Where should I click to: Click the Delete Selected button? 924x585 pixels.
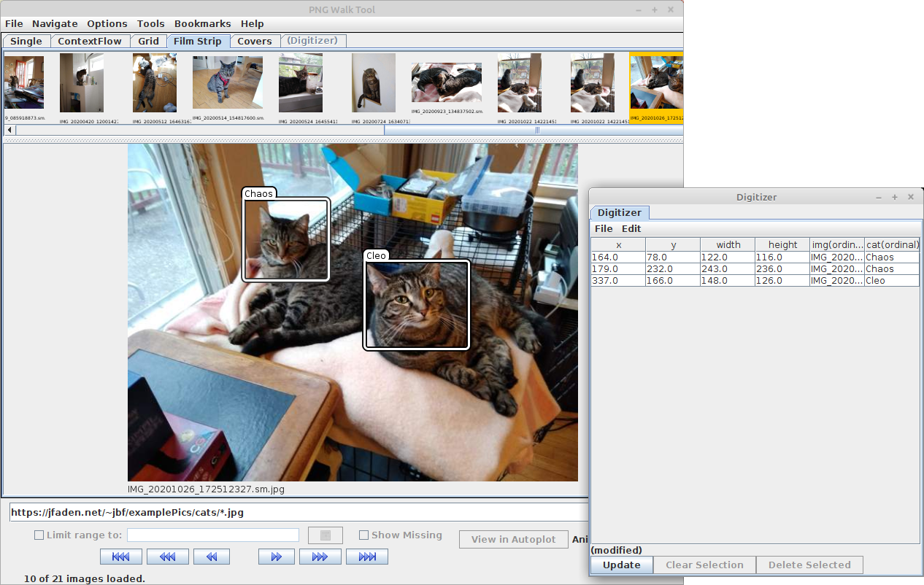(809, 565)
